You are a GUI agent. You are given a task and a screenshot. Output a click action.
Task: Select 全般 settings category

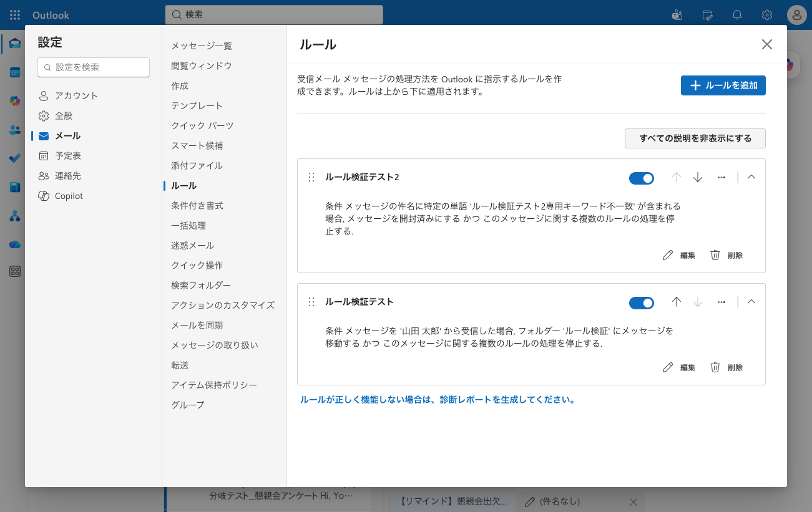click(x=94, y=116)
